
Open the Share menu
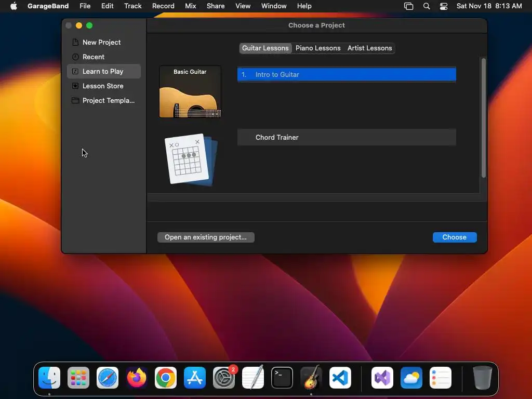(x=216, y=6)
